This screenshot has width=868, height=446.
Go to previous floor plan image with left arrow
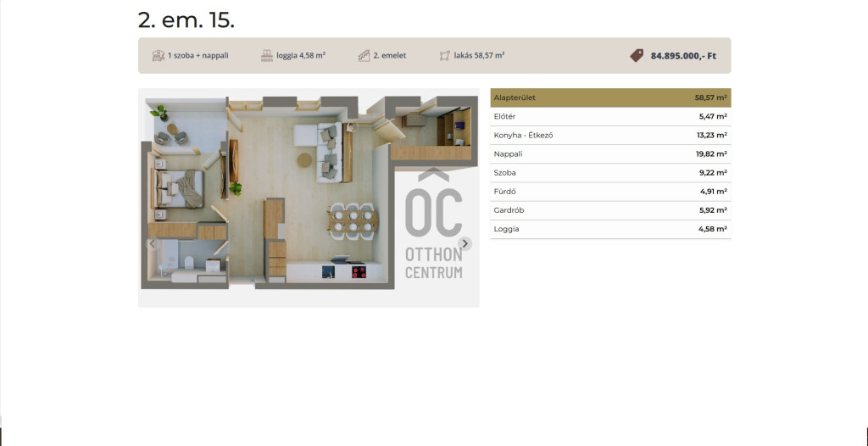tap(153, 243)
